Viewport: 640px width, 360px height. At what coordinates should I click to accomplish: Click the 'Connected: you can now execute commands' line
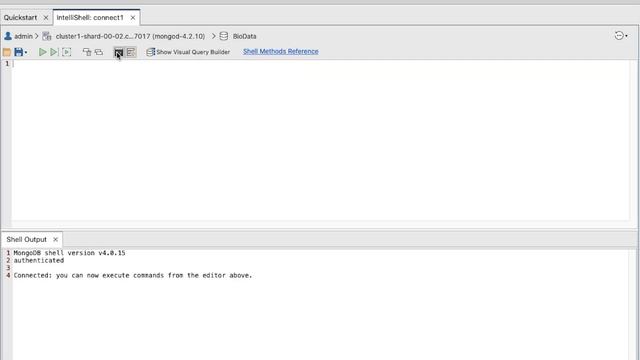(133, 276)
